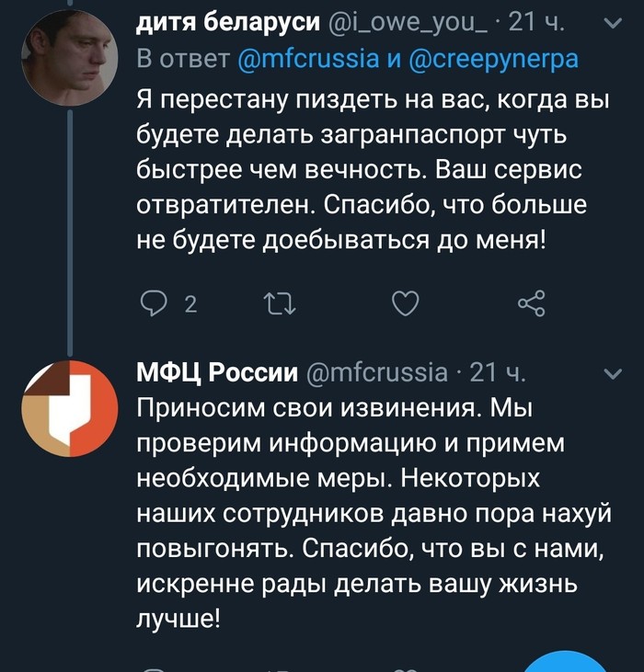
Task: Open дитя беларуси's profile photo
Action: [x=70, y=59]
